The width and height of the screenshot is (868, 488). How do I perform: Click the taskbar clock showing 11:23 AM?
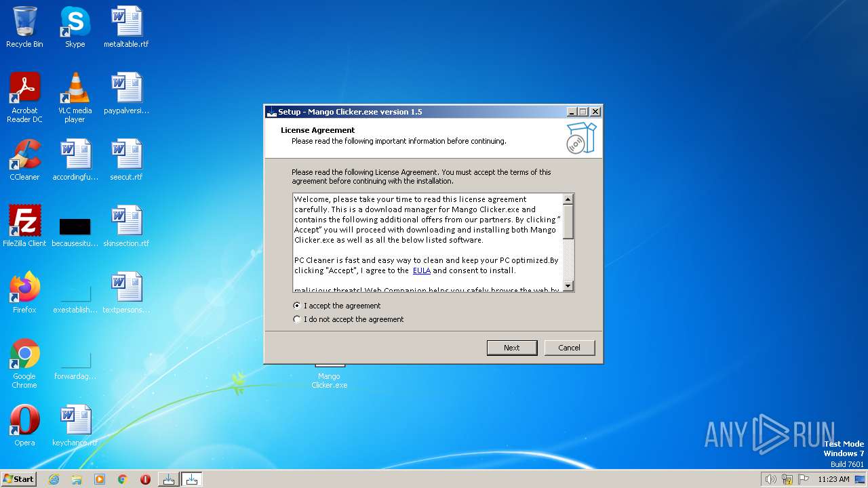click(x=833, y=479)
